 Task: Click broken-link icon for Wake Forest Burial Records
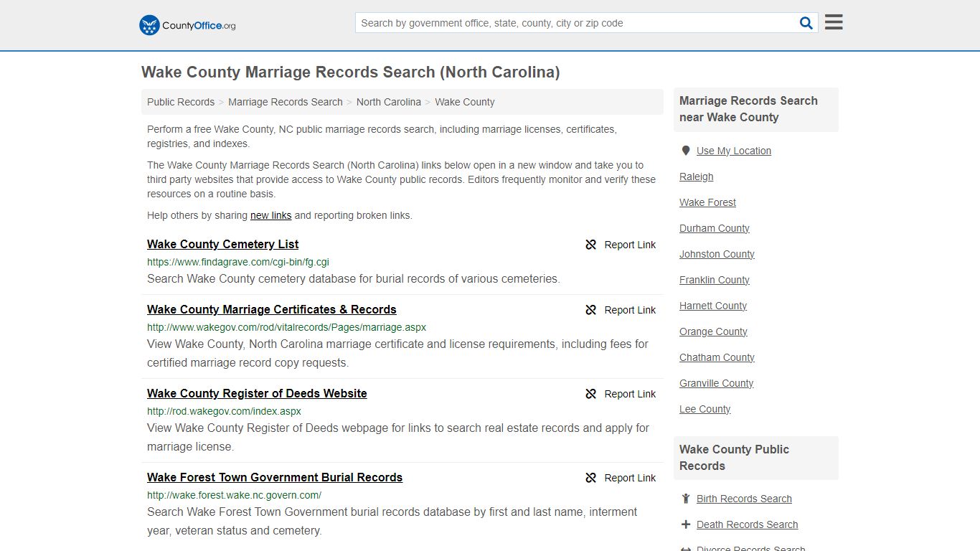[591, 478]
